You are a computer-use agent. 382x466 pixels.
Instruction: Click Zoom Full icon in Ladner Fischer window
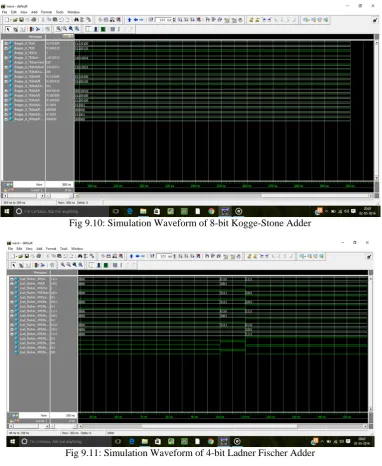74,265
